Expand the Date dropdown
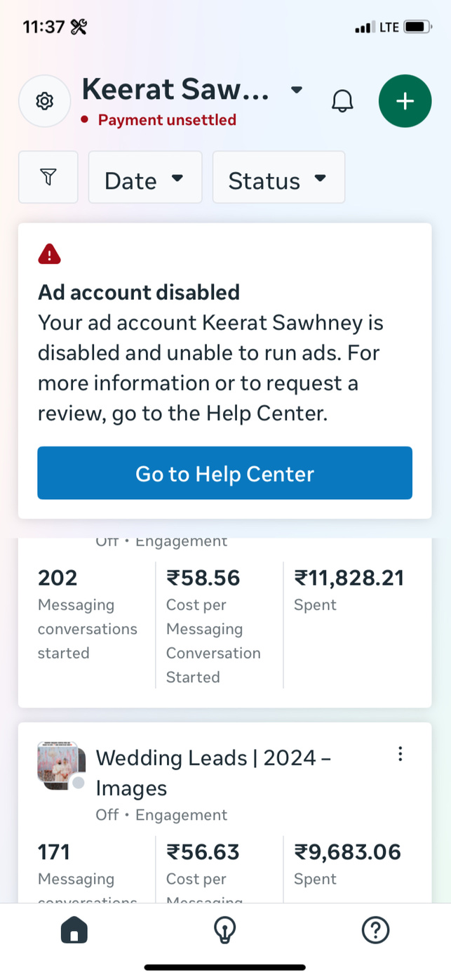Viewport: 451px width, 980px height. pos(144,178)
